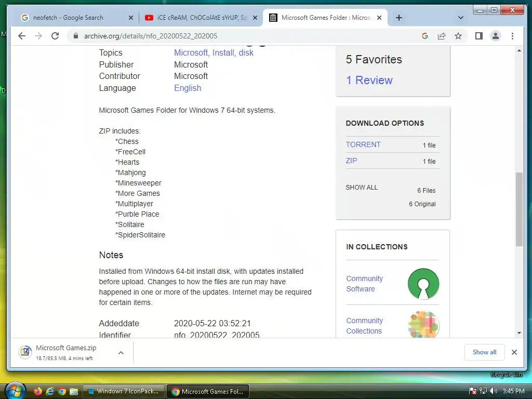Click the forward navigation arrow

click(x=38, y=36)
